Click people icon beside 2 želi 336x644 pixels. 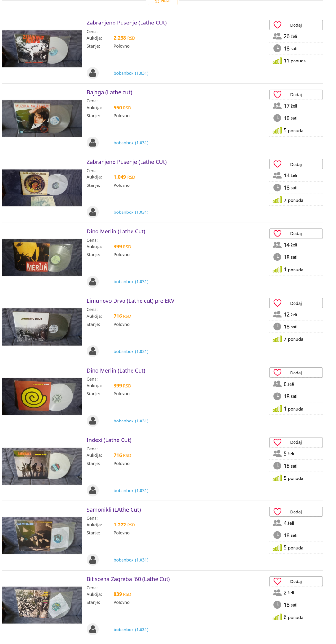pos(277,592)
